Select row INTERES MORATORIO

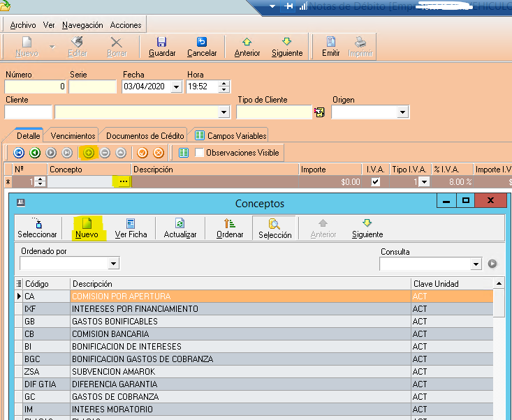click(x=254, y=410)
